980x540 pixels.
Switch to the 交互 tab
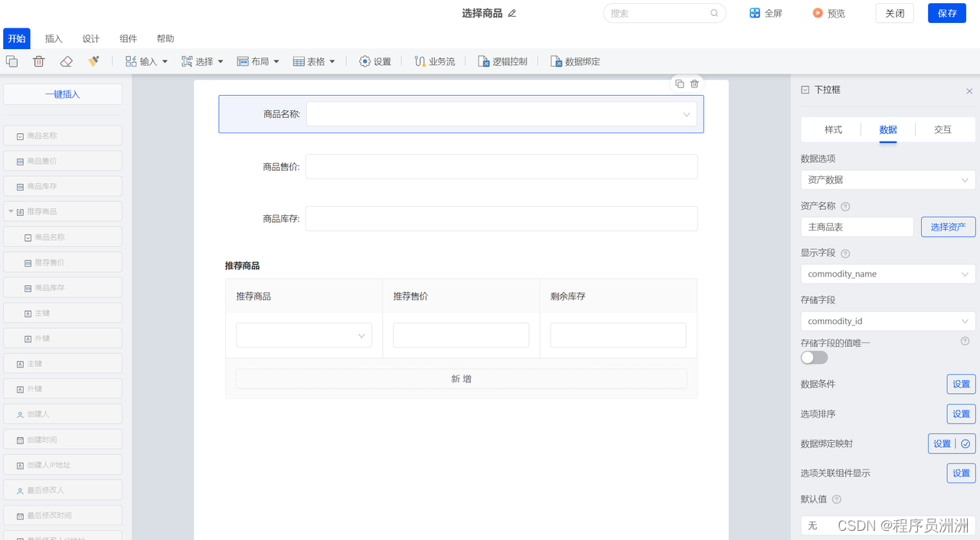[943, 129]
